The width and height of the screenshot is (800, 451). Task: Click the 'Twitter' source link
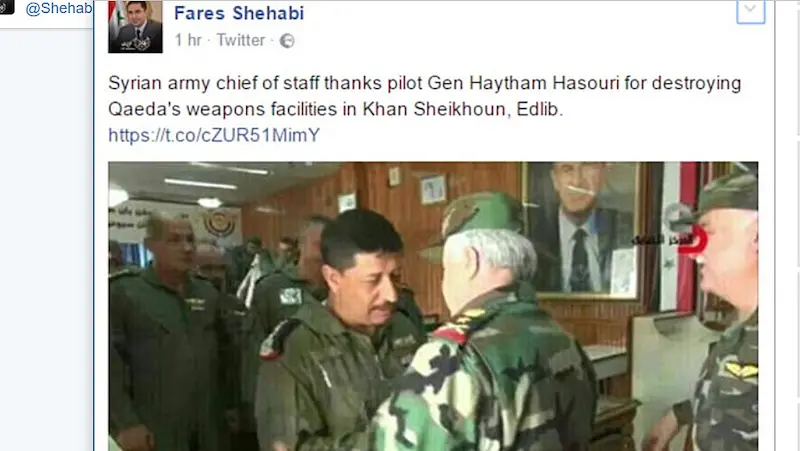click(241, 40)
